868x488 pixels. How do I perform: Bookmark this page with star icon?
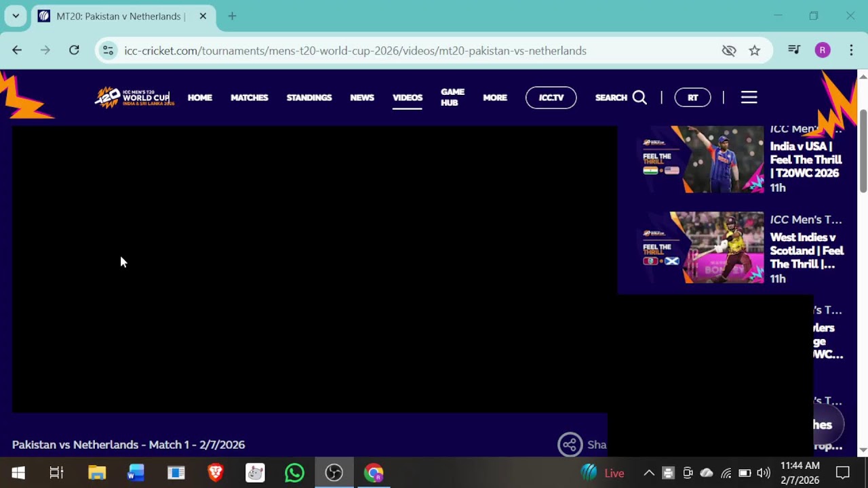[755, 51]
